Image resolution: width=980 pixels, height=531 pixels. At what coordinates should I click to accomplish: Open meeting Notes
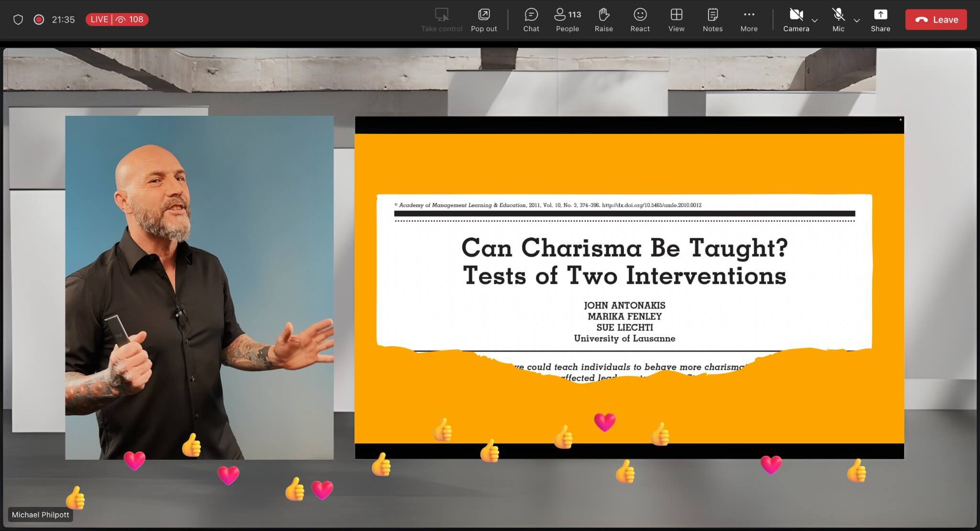tap(712, 20)
